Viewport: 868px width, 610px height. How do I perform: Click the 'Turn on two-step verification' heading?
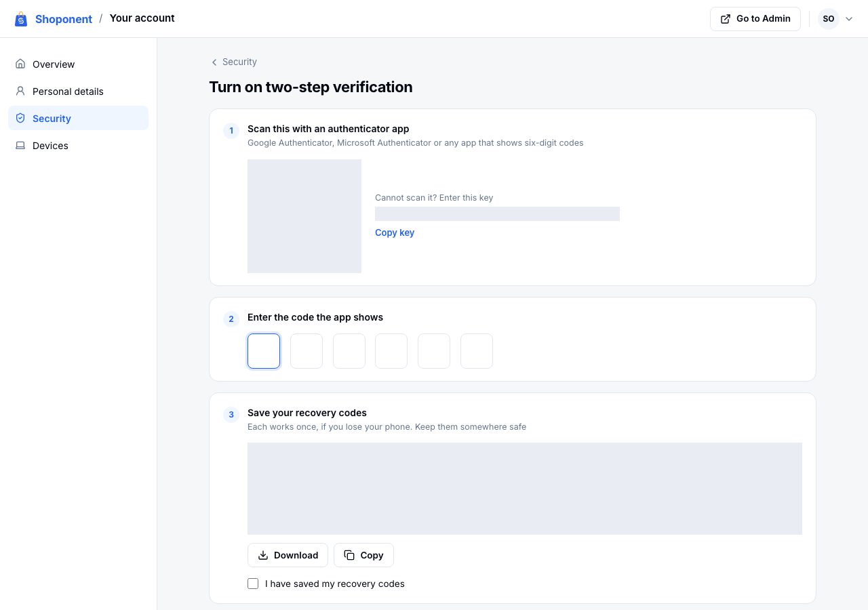(x=311, y=87)
